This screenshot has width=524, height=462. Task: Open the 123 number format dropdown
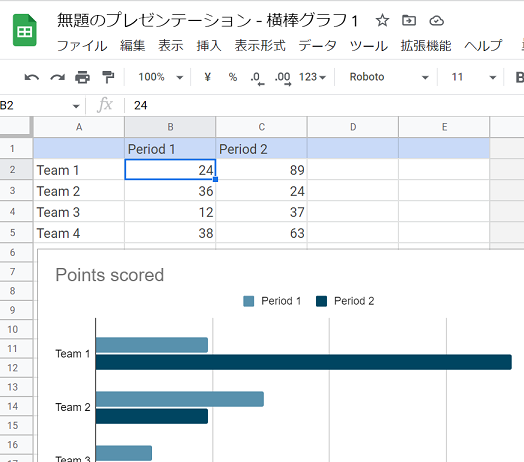(312, 77)
